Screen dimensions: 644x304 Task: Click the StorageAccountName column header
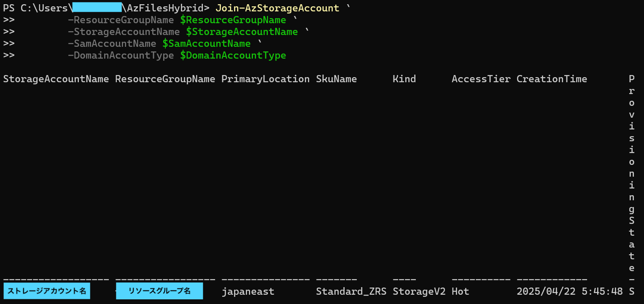pyautogui.click(x=56, y=79)
